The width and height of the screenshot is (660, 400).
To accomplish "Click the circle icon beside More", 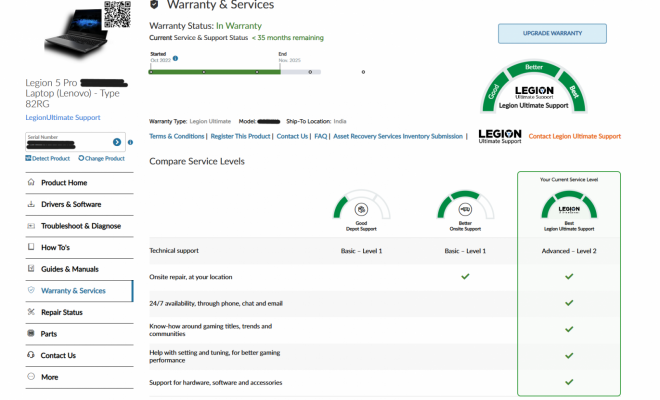I will pyautogui.click(x=31, y=376).
